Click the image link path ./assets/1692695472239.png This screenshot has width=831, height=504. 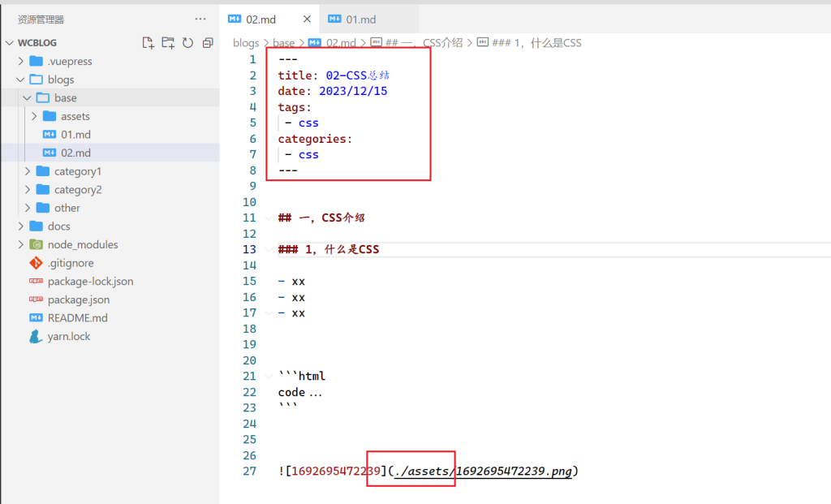point(484,472)
